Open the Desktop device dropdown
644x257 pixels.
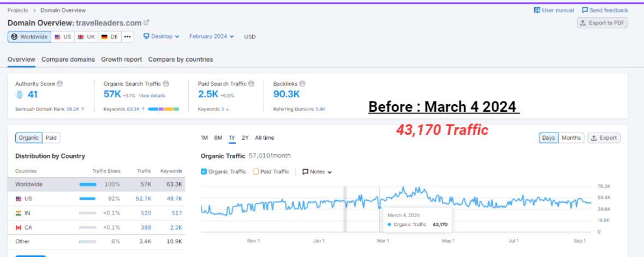tap(161, 37)
